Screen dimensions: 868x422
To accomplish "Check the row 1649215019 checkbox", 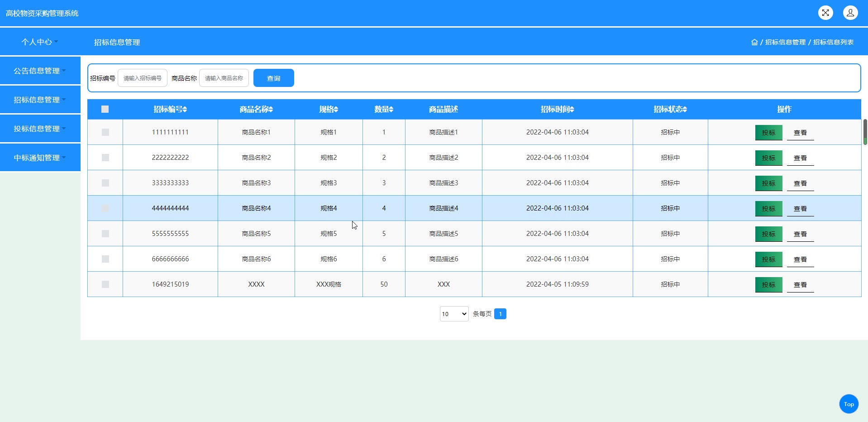I will pos(105,284).
